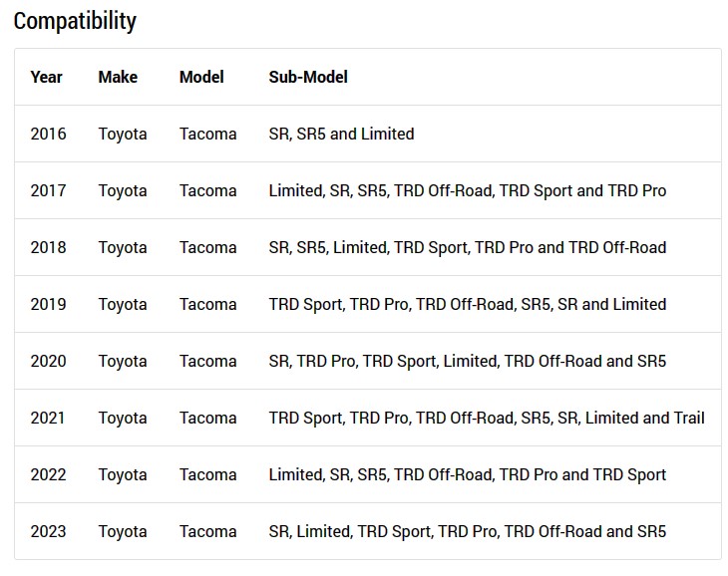Select the Model column header
The height and width of the screenshot is (576, 728).
point(201,77)
